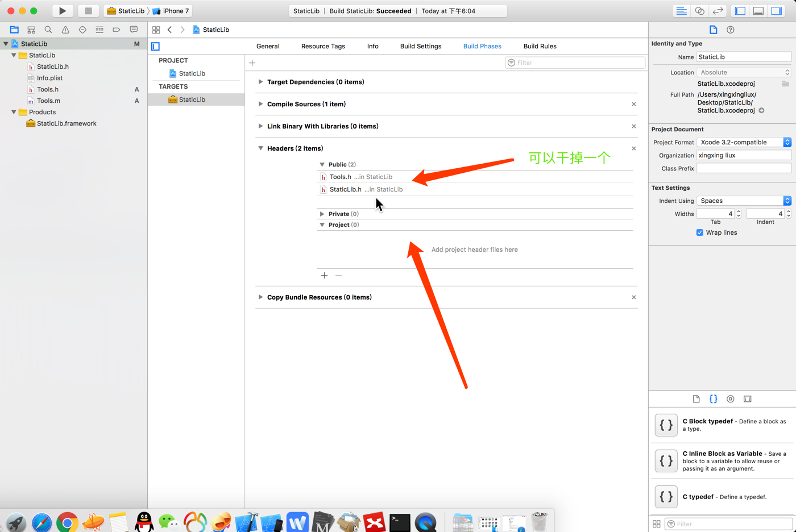The width and height of the screenshot is (796, 532).
Task: Click the build phases Filter field
Action: (x=575, y=63)
